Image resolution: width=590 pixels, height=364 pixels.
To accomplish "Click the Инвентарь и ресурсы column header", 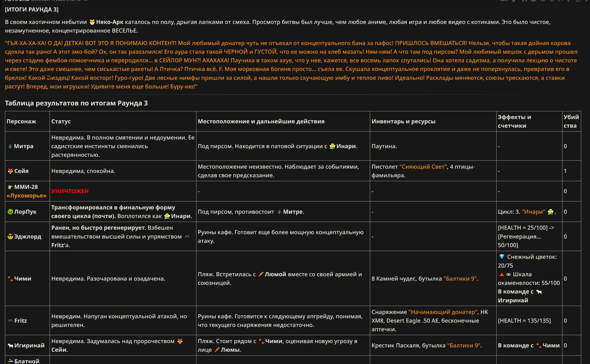I will (x=404, y=121).
